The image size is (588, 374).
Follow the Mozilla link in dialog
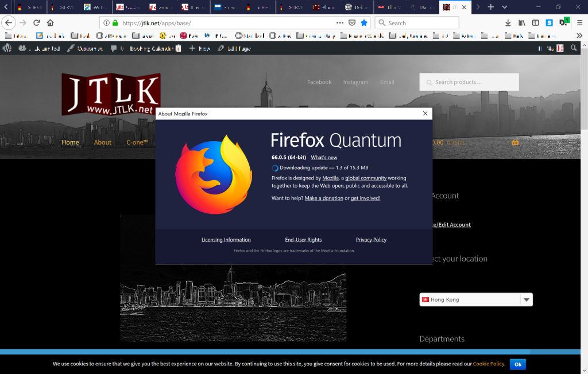point(330,178)
